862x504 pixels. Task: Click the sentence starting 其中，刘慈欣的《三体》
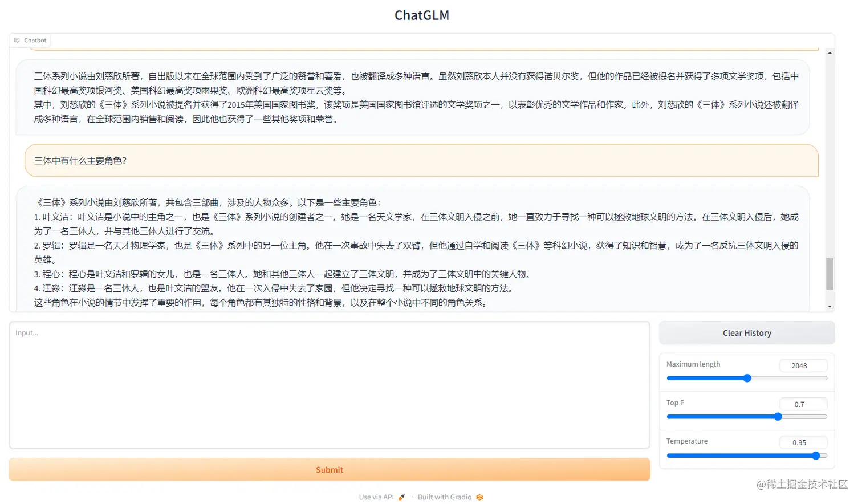pos(416,112)
